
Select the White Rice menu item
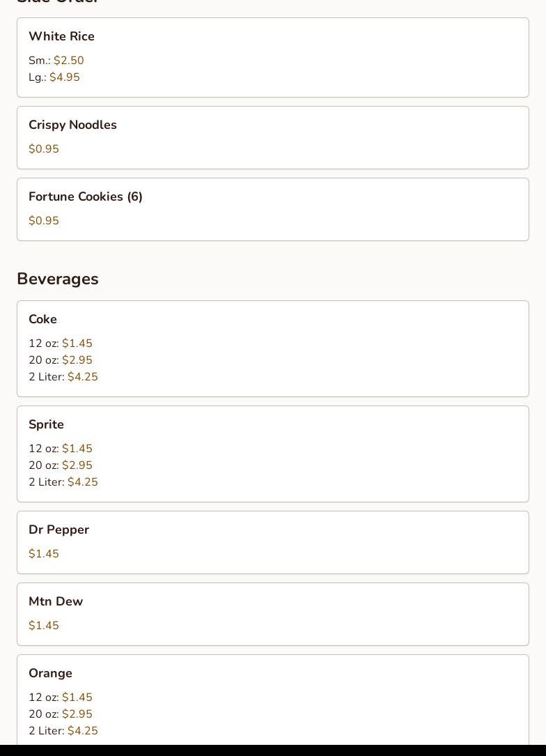pos(273,57)
